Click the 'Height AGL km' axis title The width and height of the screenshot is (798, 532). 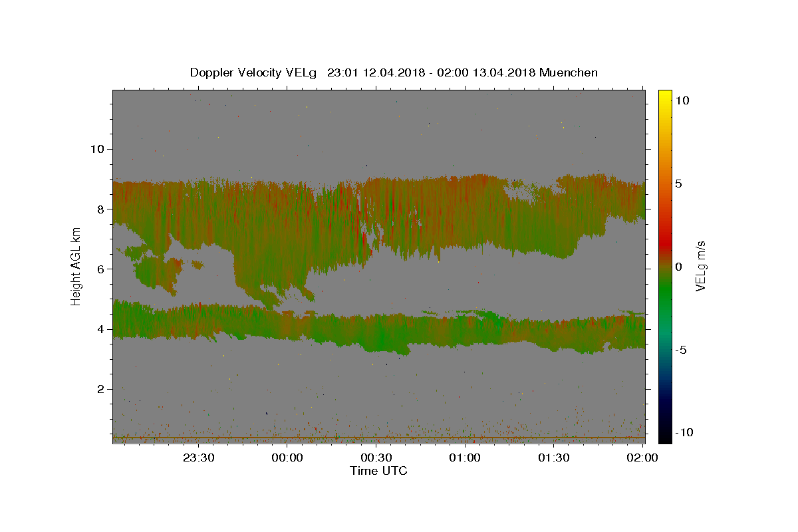click(76, 267)
